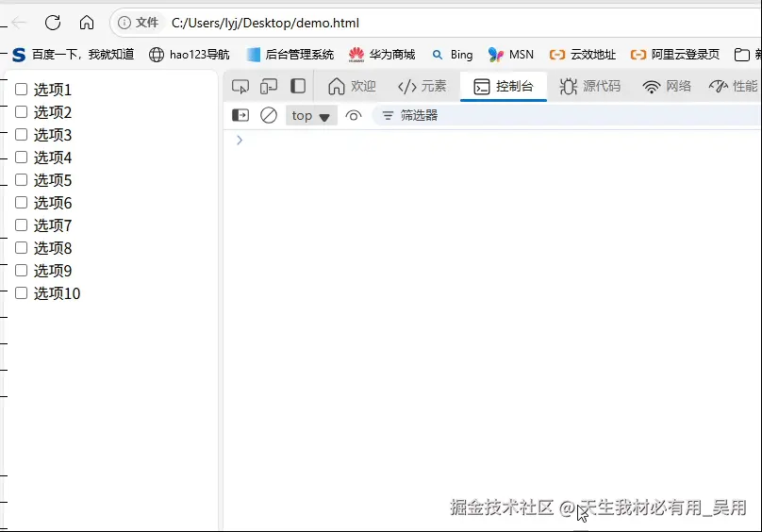Switch to the 性能 tab
The height and width of the screenshot is (532, 762).
click(733, 87)
